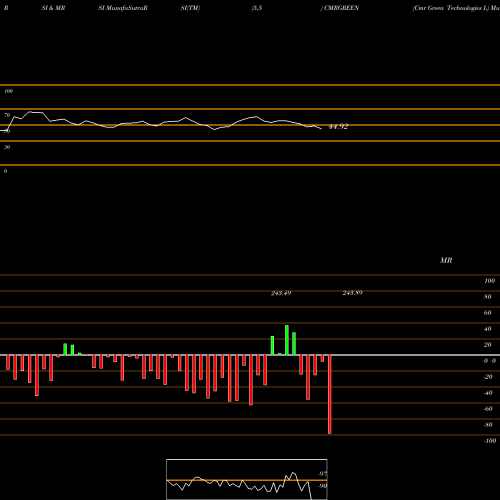Click the longest red bar near -100
The height and width of the screenshot is (500, 500).
pyautogui.click(x=330, y=394)
